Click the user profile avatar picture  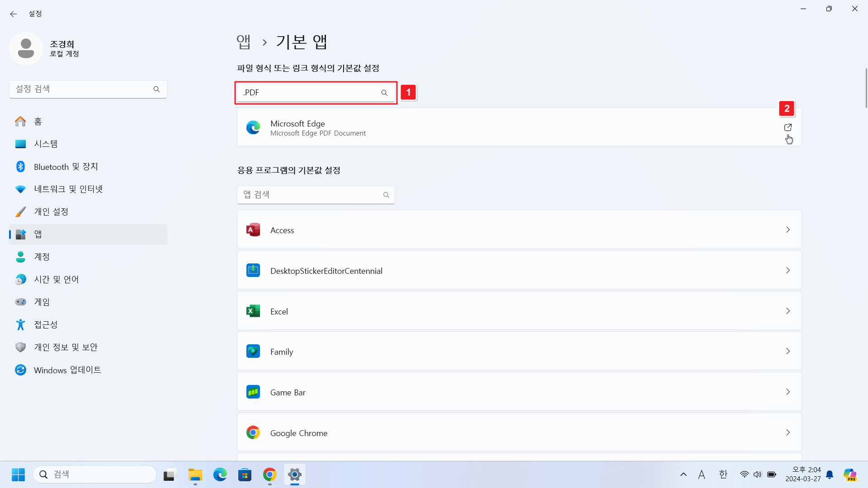(x=26, y=48)
